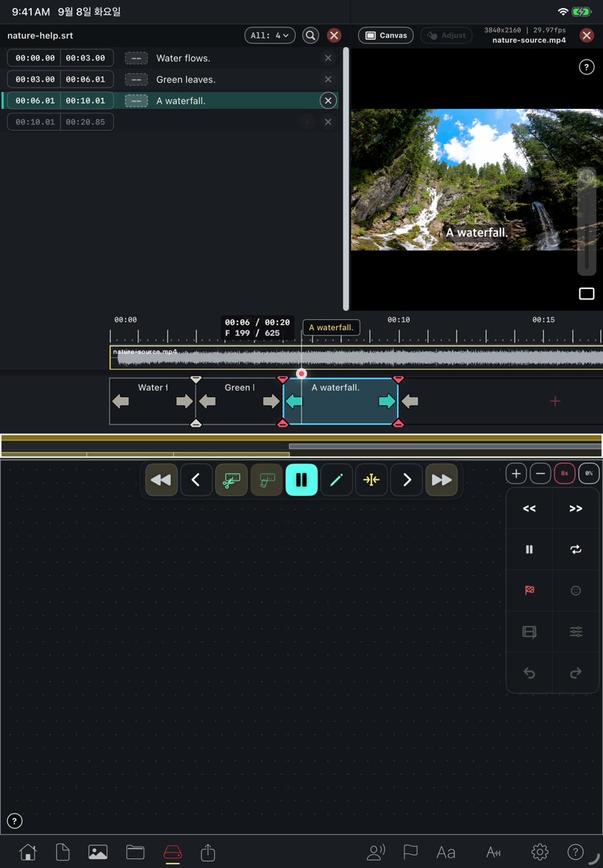Zoom in timeline with plus button
The image size is (603, 868).
516,473
